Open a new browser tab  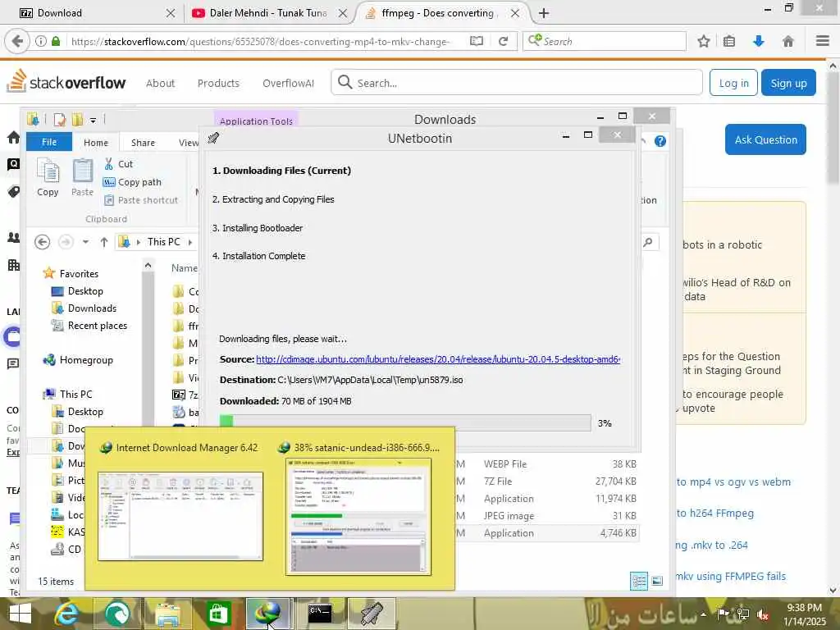[543, 13]
